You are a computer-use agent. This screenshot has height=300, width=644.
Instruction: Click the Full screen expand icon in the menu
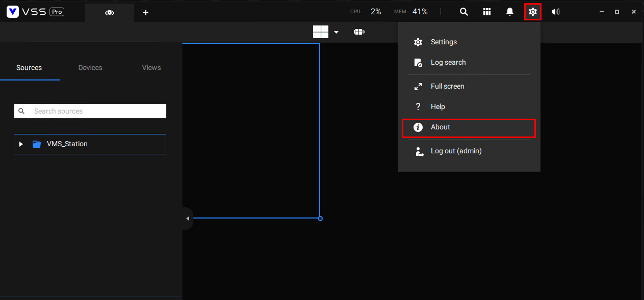(418, 86)
